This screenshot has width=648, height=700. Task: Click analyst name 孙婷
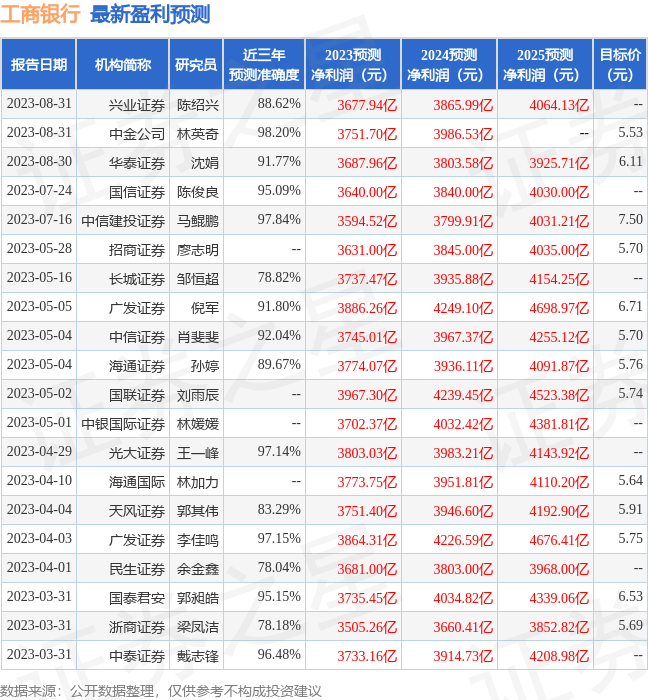click(205, 366)
